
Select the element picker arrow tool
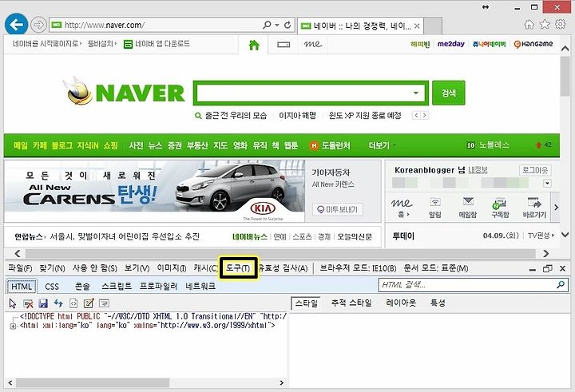(13, 303)
